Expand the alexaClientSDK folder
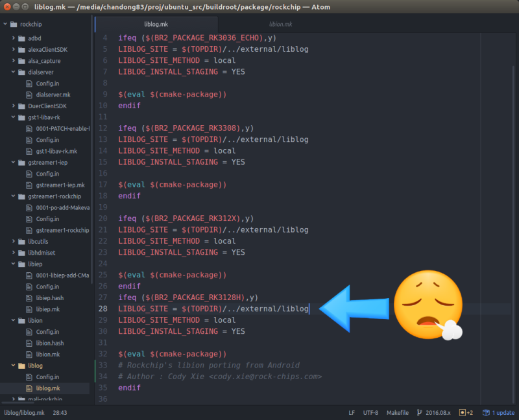 pos(13,50)
